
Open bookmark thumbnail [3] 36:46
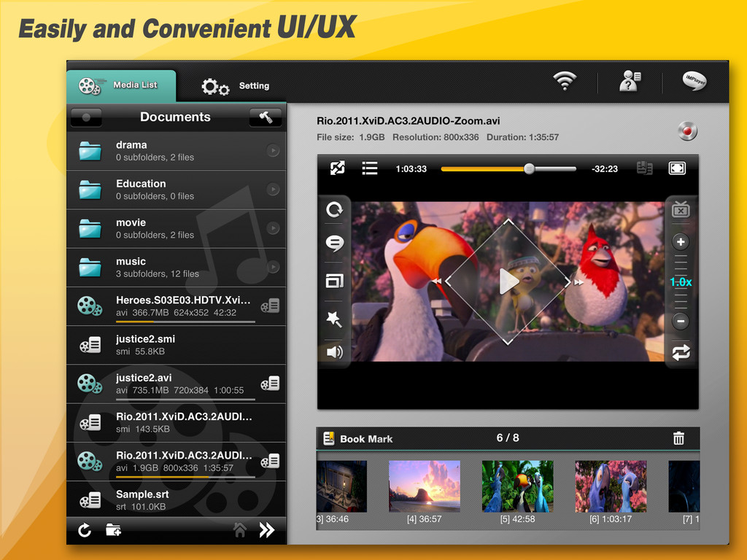click(341, 486)
